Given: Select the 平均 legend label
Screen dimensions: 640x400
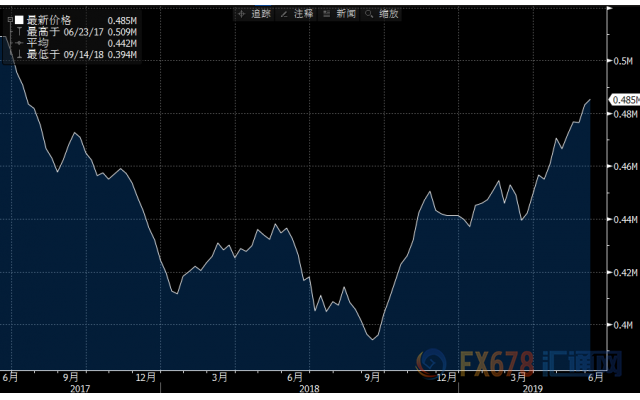Looking at the screenshot, I should pos(38,43).
